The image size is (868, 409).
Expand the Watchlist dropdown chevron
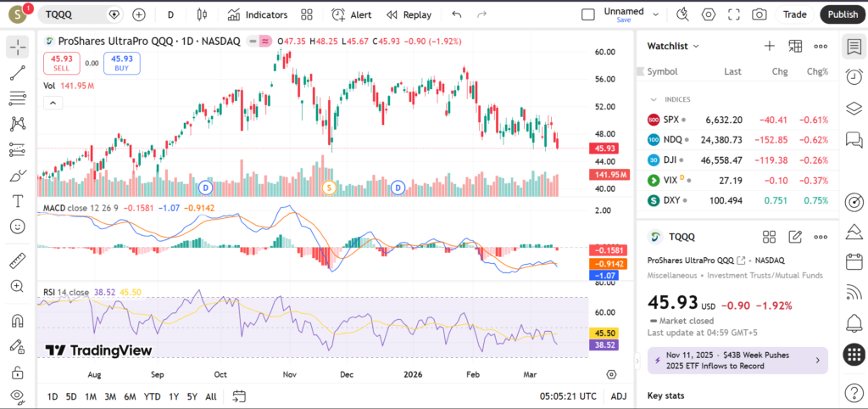point(696,46)
